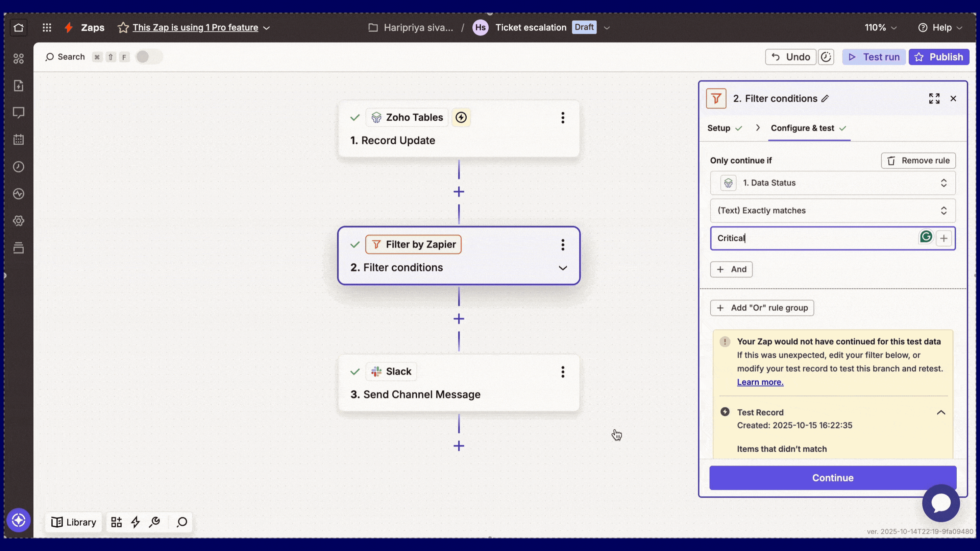The image size is (980, 551).
Task: Expand the Filter conditions step chevron
Action: tap(563, 268)
